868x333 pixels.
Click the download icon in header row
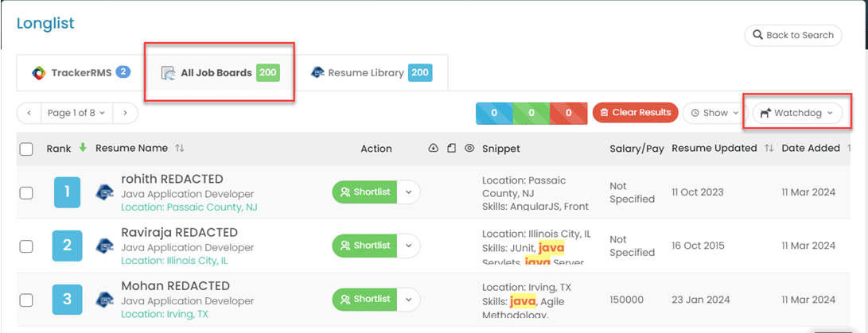433,149
